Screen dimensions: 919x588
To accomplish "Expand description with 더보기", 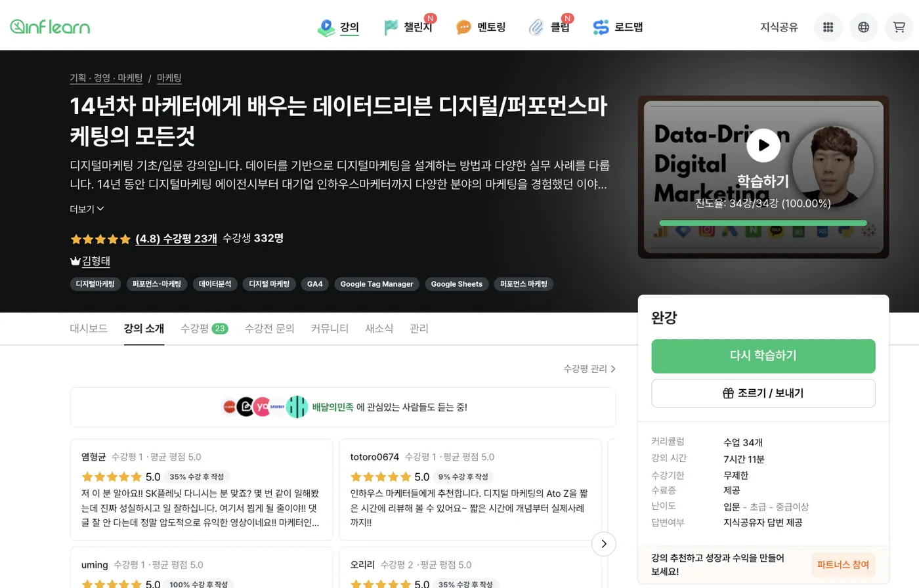I will [87, 209].
